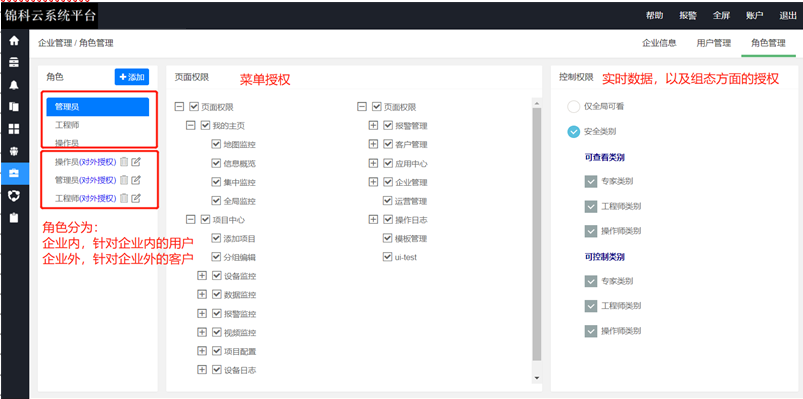Image resolution: width=803 pixels, height=399 pixels.
Task: Open the four-square grid icon in the sidebar
Action: (14, 129)
